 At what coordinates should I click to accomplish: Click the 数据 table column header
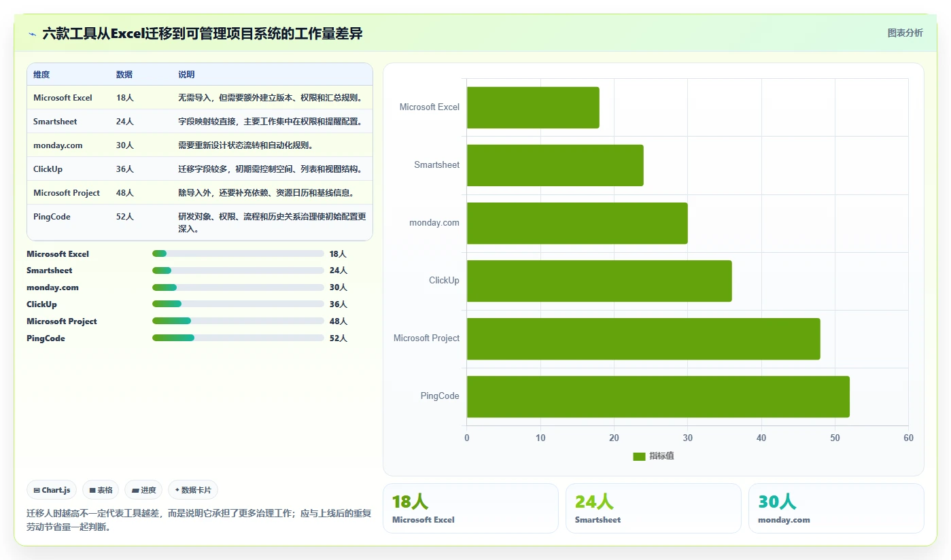click(x=124, y=74)
